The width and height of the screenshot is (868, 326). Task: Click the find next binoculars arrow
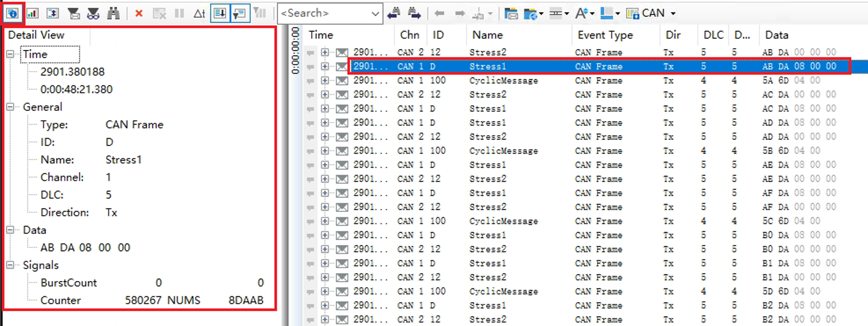[414, 13]
